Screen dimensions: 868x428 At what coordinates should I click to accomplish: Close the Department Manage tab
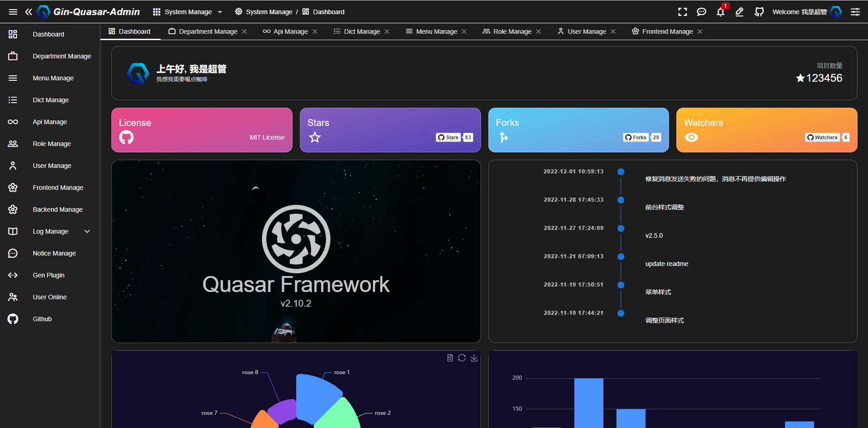point(245,31)
